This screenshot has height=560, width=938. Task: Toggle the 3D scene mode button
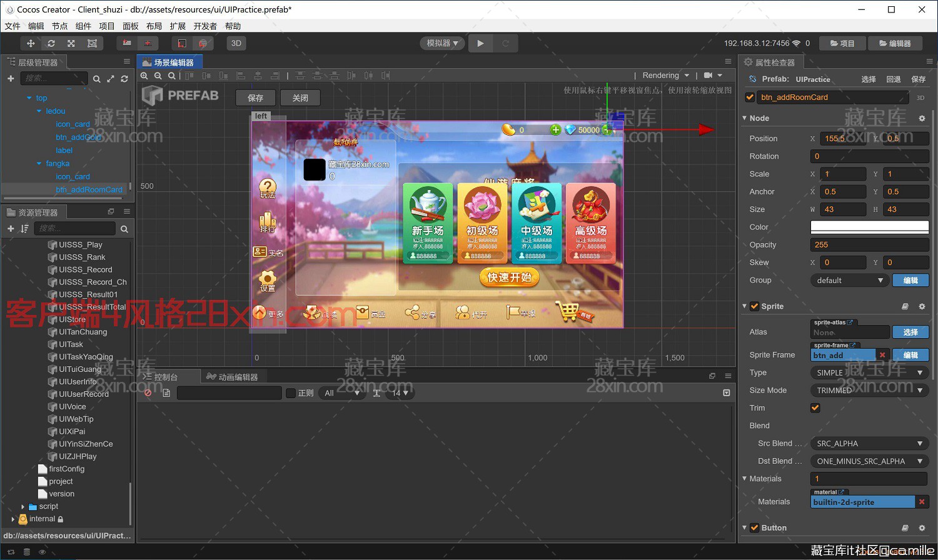[x=236, y=43]
